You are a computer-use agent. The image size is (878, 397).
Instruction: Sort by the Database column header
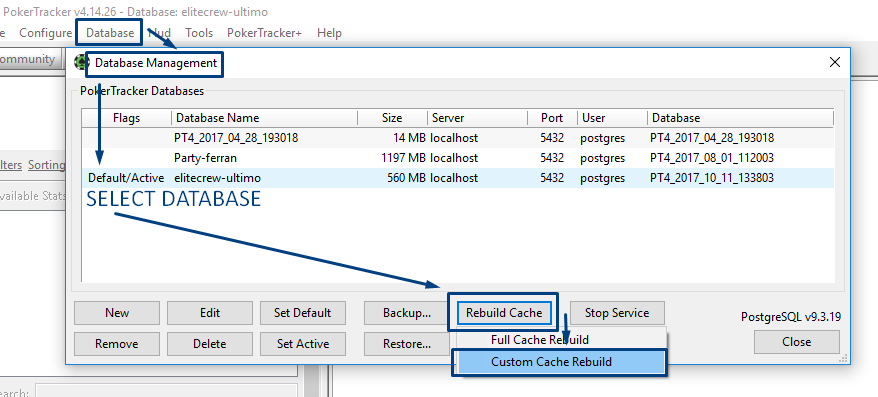740,118
